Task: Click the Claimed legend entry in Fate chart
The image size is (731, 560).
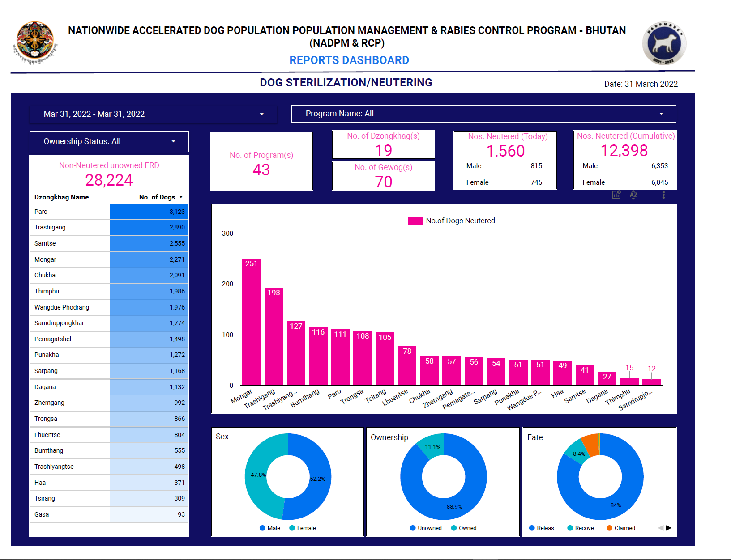Action: [621, 528]
